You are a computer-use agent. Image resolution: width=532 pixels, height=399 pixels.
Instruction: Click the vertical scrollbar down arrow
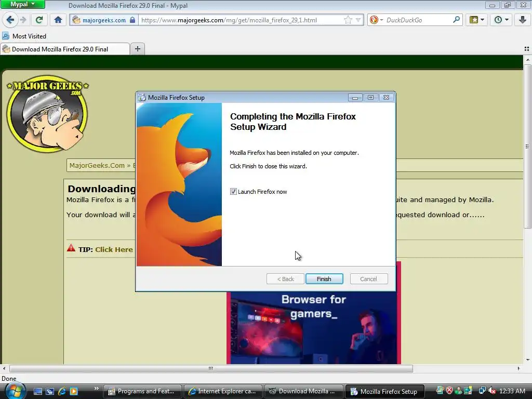528,360
